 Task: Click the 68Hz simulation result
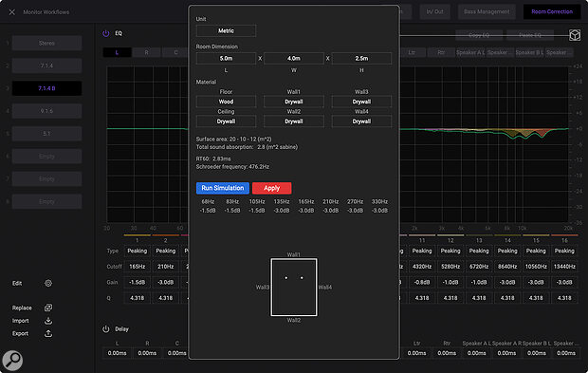coord(208,206)
